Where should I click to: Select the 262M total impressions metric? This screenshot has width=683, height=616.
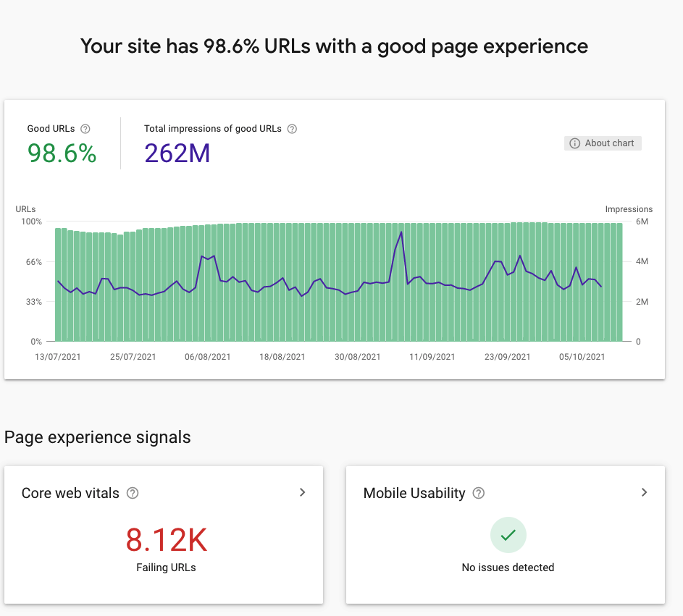(177, 153)
